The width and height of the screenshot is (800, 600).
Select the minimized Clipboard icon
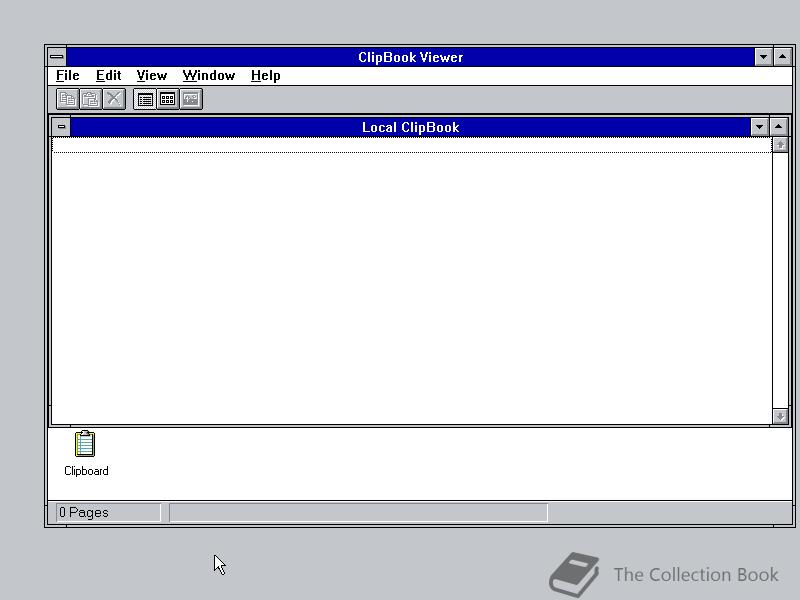tap(85, 443)
